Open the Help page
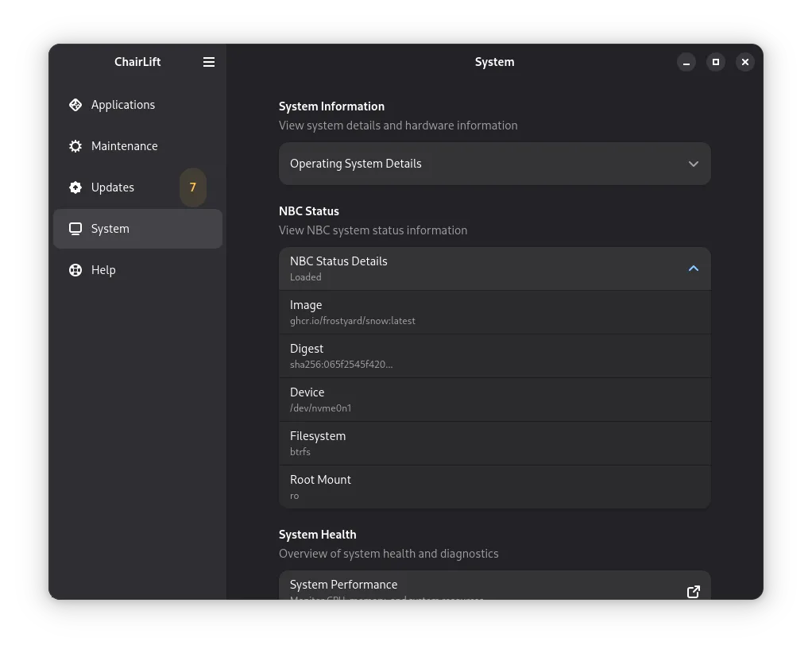812x653 pixels. click(137, 270)
